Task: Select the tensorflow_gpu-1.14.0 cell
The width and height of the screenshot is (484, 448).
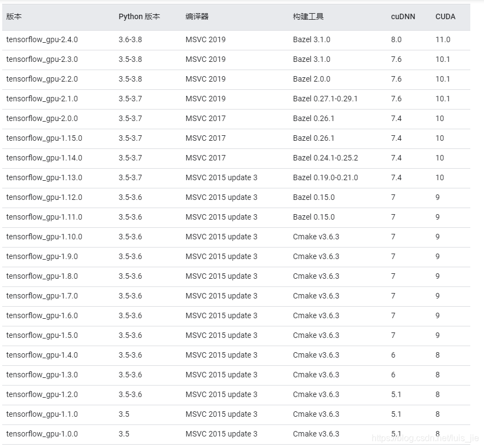Action: [44, 158]
